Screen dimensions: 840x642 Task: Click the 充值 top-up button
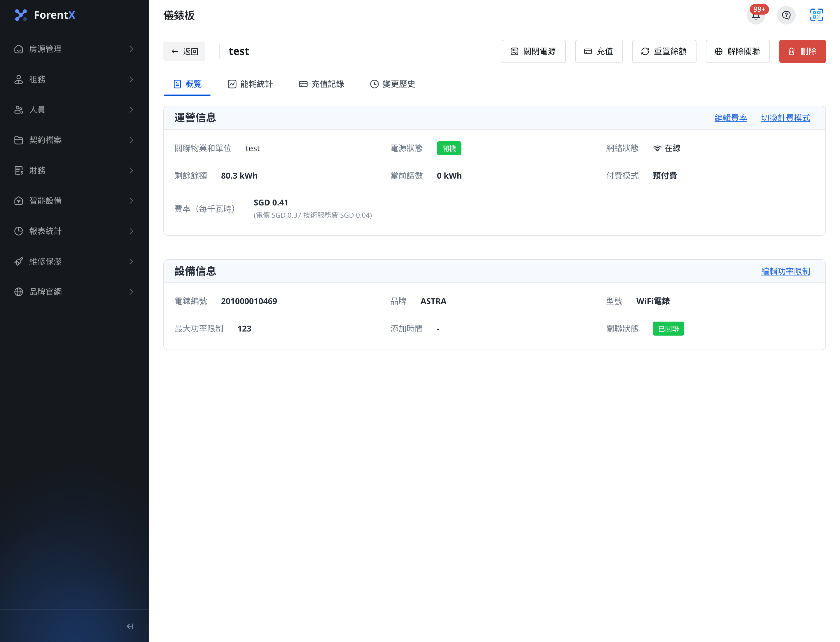click(x=598, y=51)
